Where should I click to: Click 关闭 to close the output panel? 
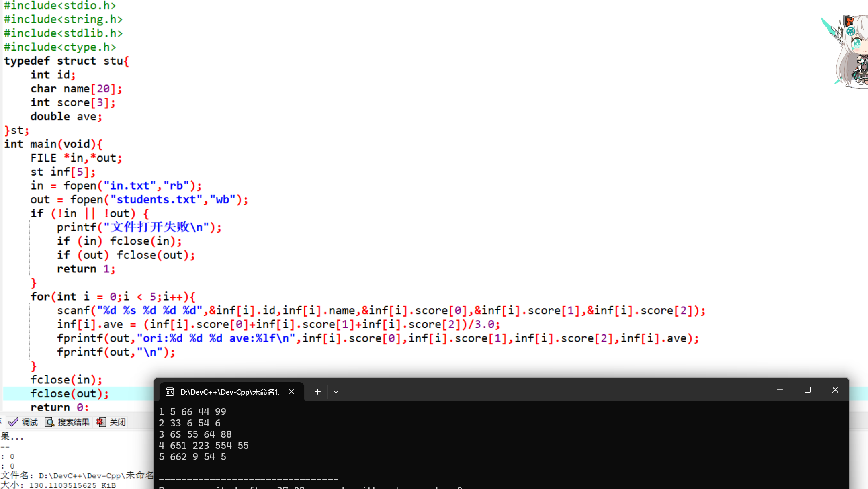click(x=117, y=422)
